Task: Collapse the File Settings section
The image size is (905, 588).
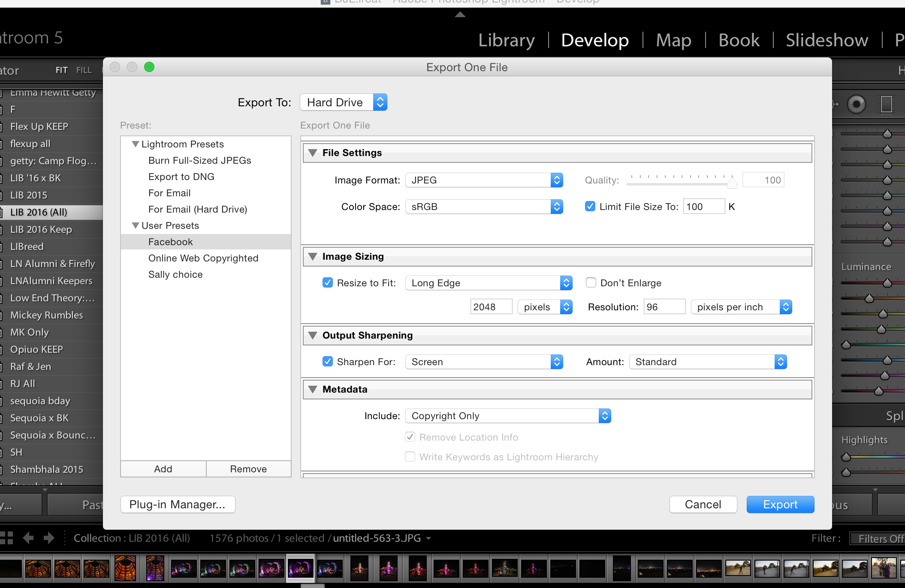Action: (x=313, y=153)
